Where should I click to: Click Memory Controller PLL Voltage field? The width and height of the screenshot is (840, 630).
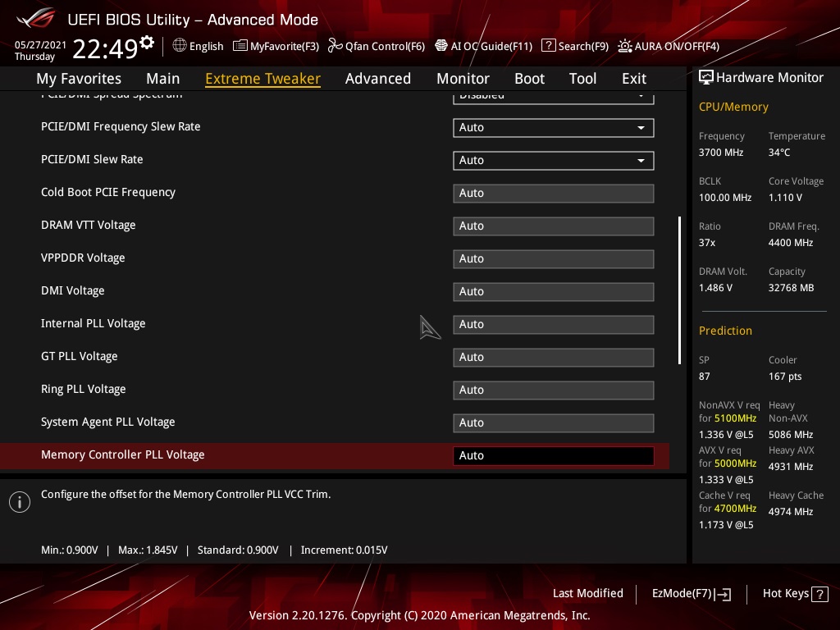point(554,455)
